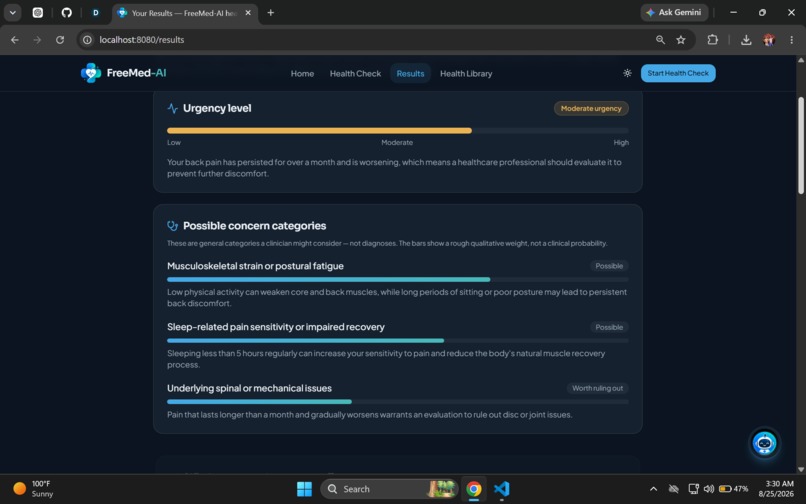Click the Worth ruling out badge
Image resolution: width=806 pixels, height=504 pixels.
click(597, 388)
